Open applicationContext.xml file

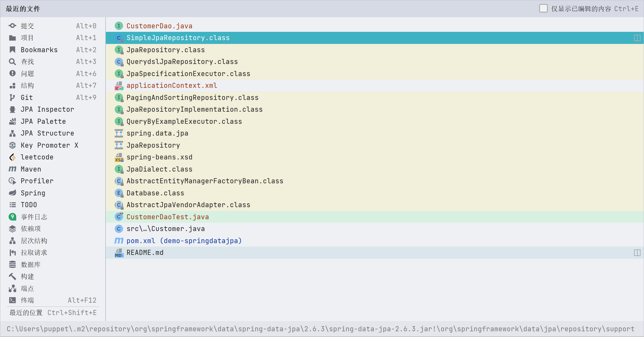[x=172, y=86]
